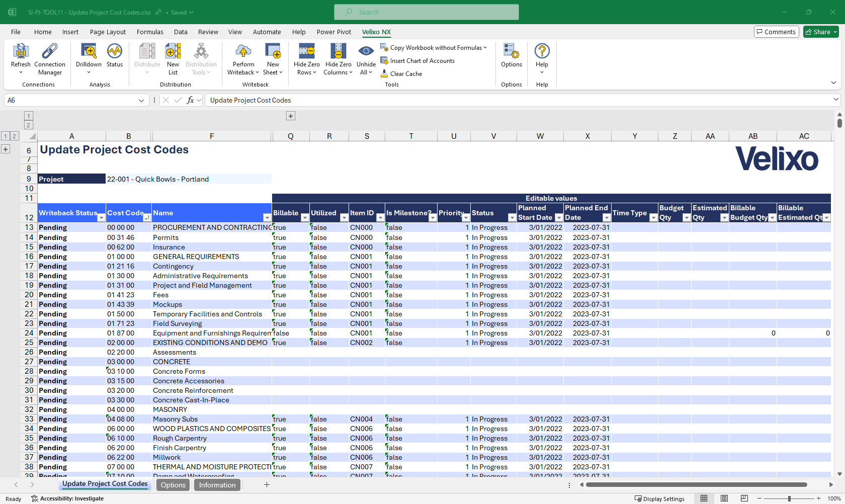Open the Velixo Options icon
Viewport: 845px width, 504px height.
tap(511, 52)
